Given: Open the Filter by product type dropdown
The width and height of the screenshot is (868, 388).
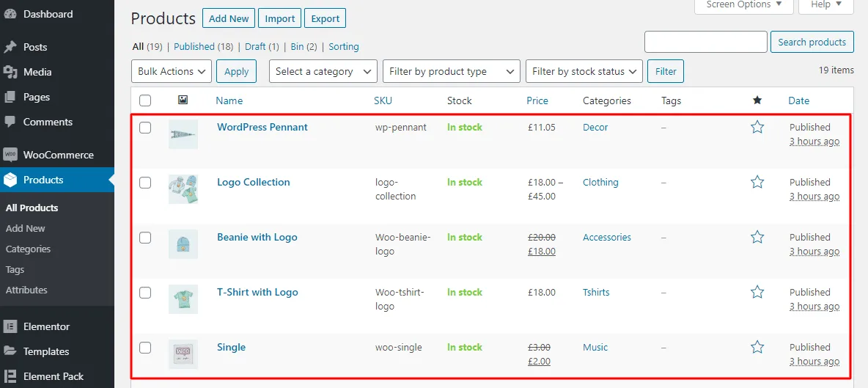Looking at the screenshot, I should pos(452,71).
